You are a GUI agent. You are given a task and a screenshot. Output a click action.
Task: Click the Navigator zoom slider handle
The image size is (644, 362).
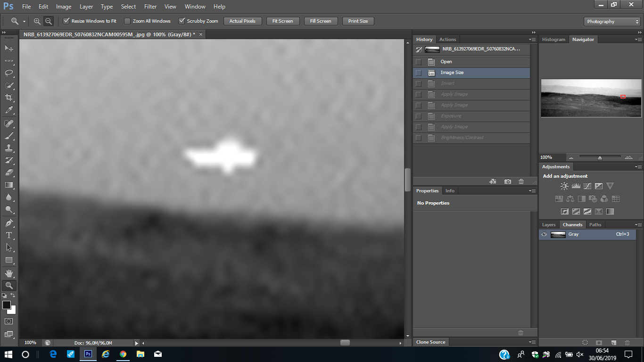(x=600, y=158)
